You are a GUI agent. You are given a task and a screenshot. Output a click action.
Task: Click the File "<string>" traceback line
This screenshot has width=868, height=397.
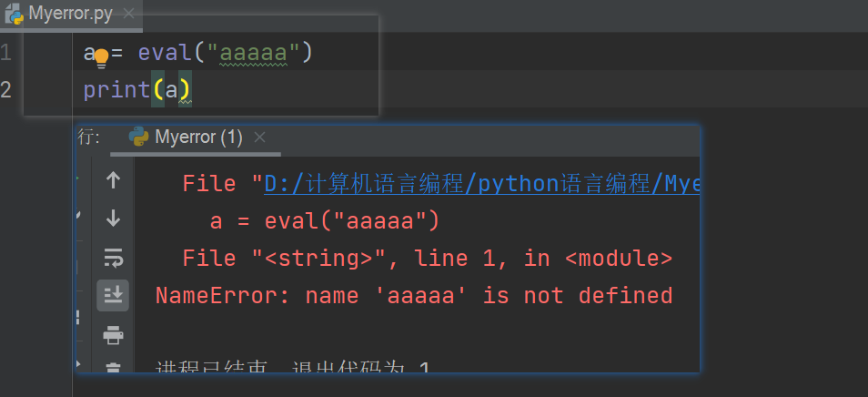[x=427, y=259]
